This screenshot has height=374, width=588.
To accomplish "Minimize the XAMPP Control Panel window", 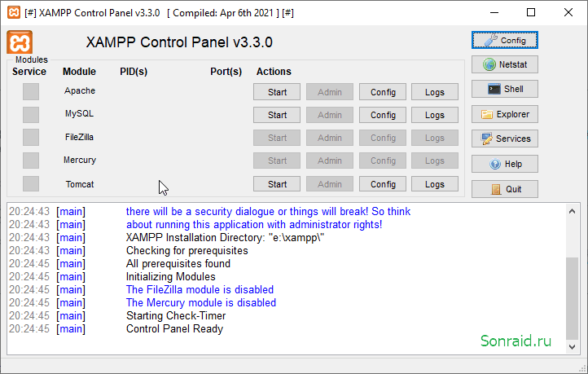I will (x=494, y=12).
